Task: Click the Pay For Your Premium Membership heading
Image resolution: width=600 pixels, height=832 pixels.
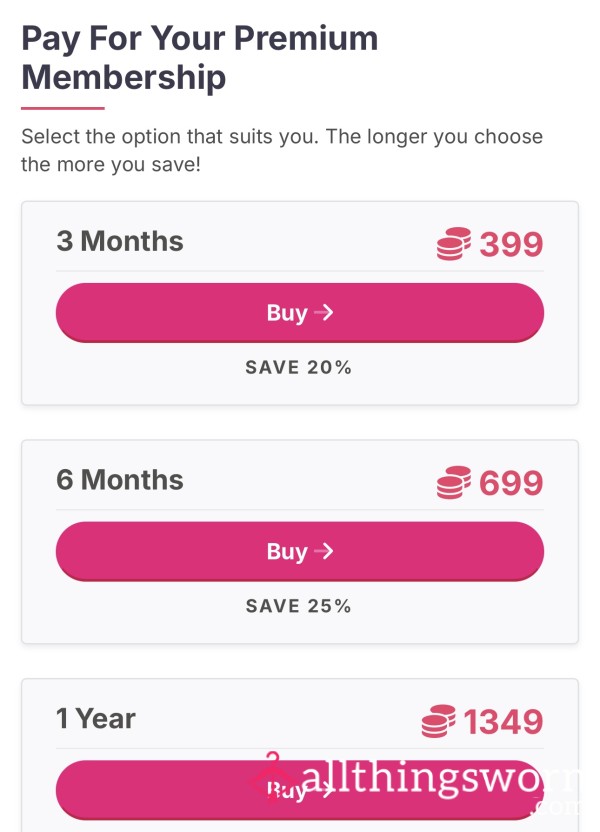Action: (200, 58)
